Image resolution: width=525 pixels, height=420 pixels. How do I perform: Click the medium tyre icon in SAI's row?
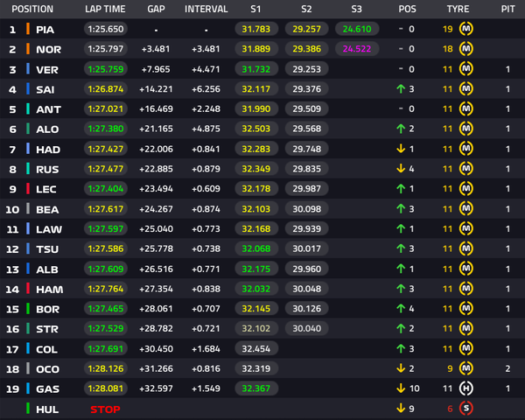(x=466, y=88)
